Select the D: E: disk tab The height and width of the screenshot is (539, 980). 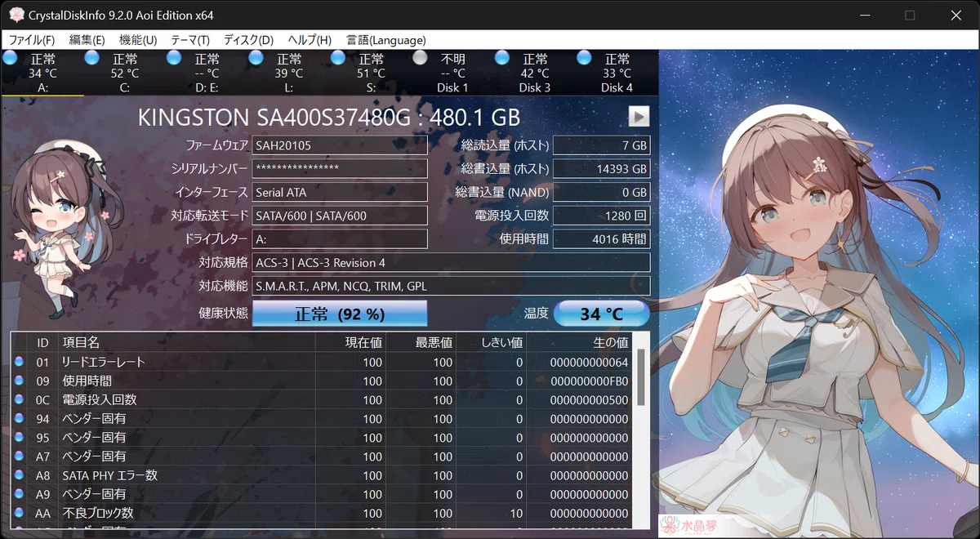click(207, 73)
